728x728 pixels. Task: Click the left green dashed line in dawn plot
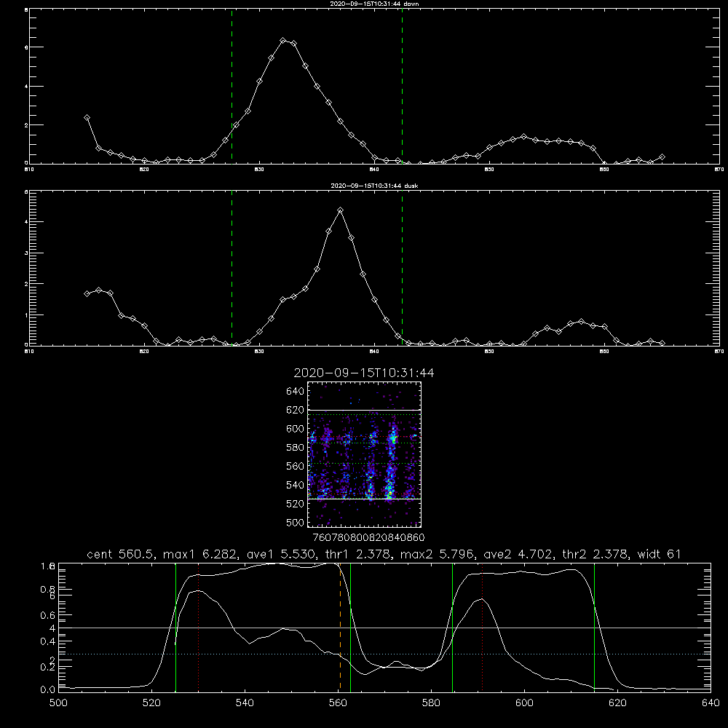[x=232, y=87]
